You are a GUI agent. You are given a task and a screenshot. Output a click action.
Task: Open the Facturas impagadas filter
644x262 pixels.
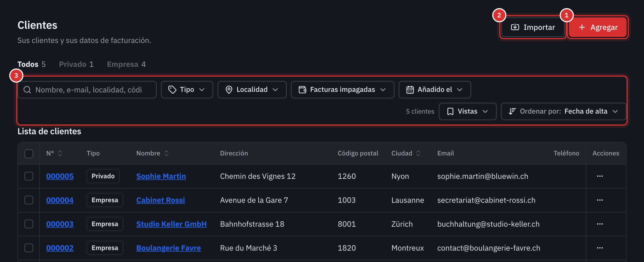pyautogui.click(x=342, y=90)
